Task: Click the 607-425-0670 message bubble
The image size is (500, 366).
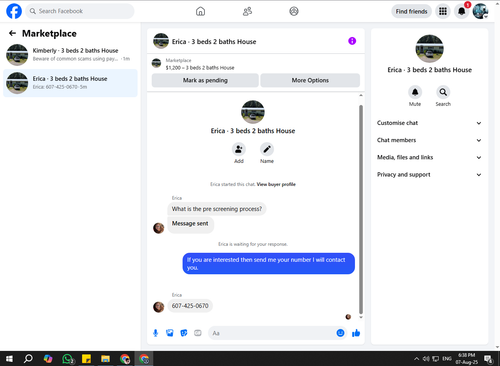Action: (x=190, y=306)
